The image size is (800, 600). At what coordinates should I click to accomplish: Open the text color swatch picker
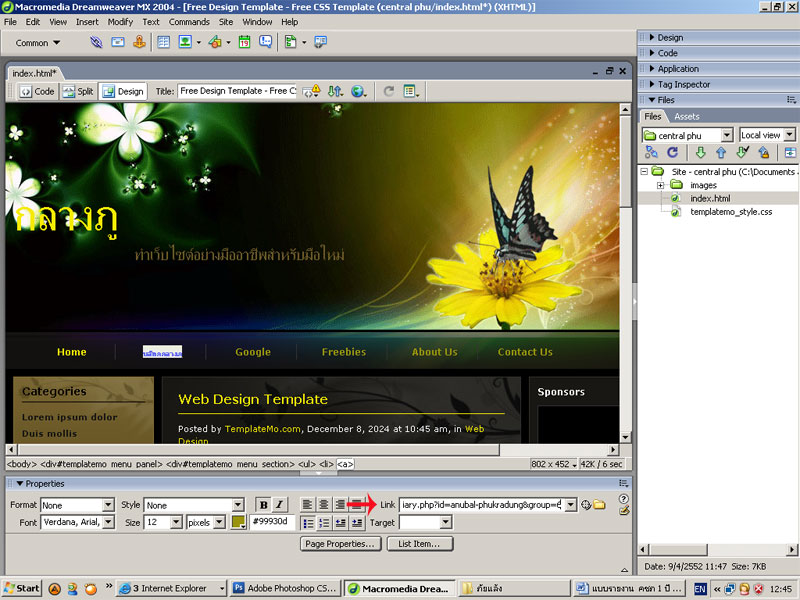[x=239, y=522]
